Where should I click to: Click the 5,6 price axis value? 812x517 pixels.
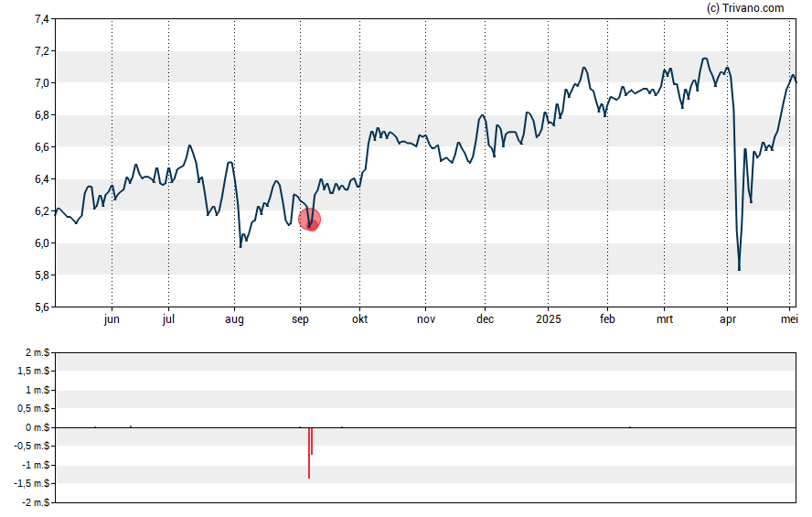tap(42, 307)
